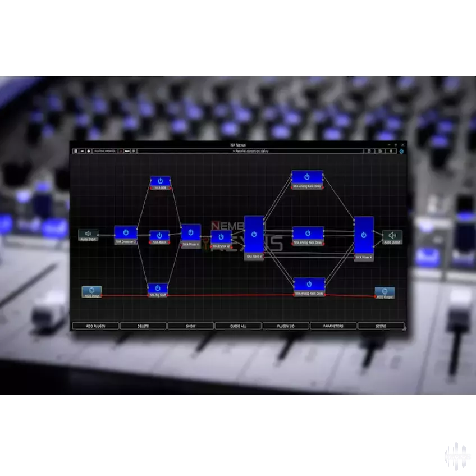The width and height of the screenshot is (476, 476).
Task: Maximize the NA Nexus window
Action: coord(396,145)
